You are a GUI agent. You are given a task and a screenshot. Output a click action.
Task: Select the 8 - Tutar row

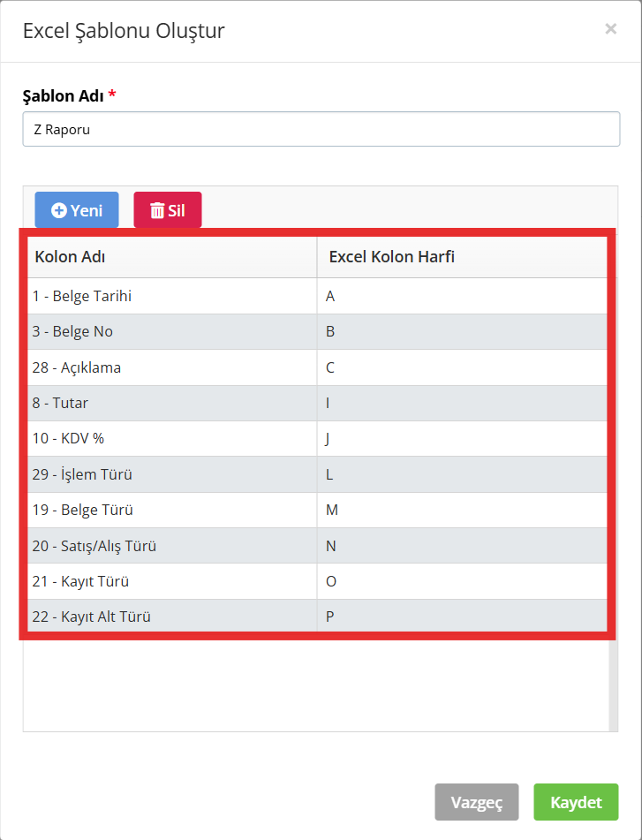[318, 403]
